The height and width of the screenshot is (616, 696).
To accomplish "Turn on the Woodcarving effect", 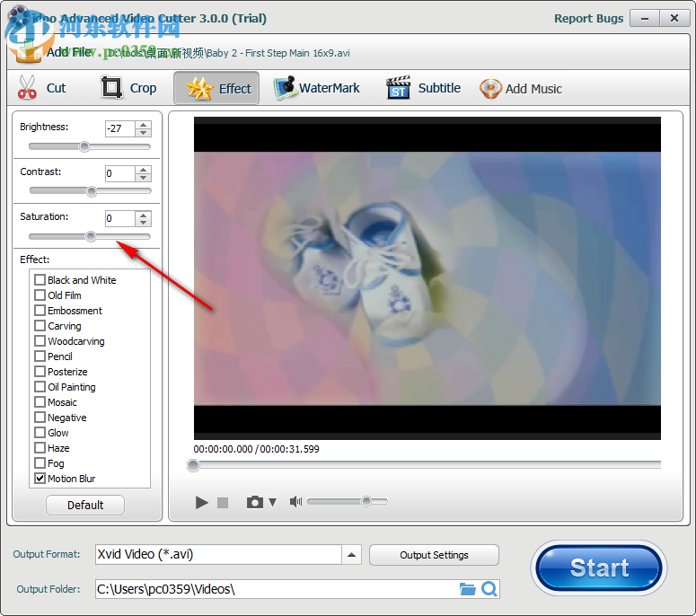I will point(40,341).
